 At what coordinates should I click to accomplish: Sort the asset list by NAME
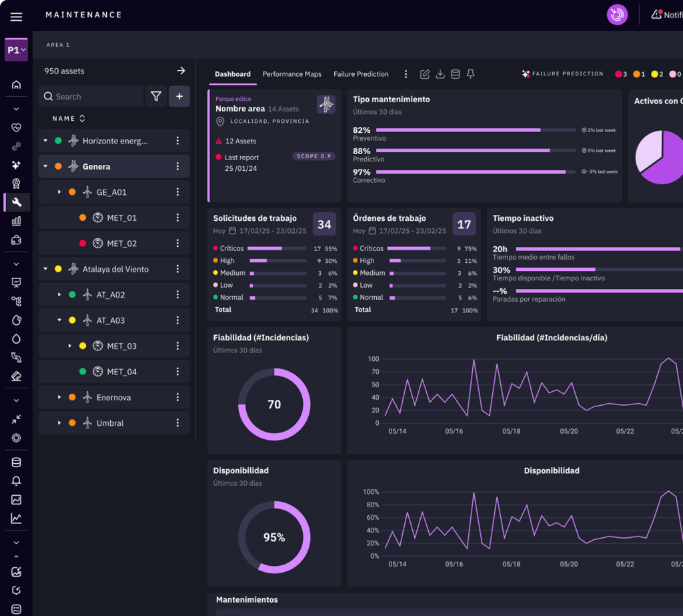click(69, 119)
